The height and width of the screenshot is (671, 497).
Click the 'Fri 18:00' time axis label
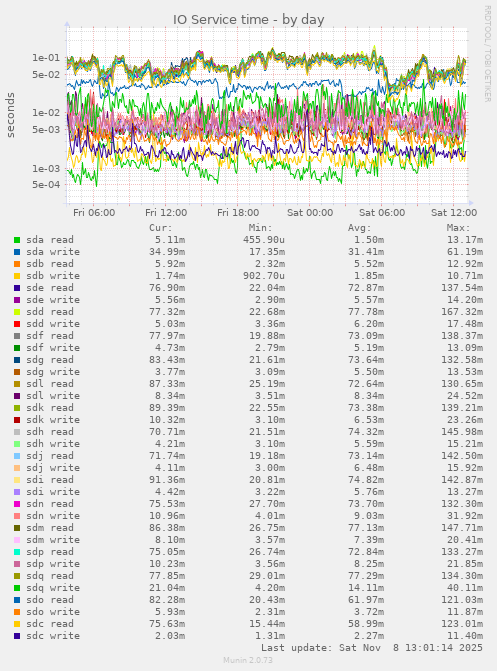[x=238, y=213]
